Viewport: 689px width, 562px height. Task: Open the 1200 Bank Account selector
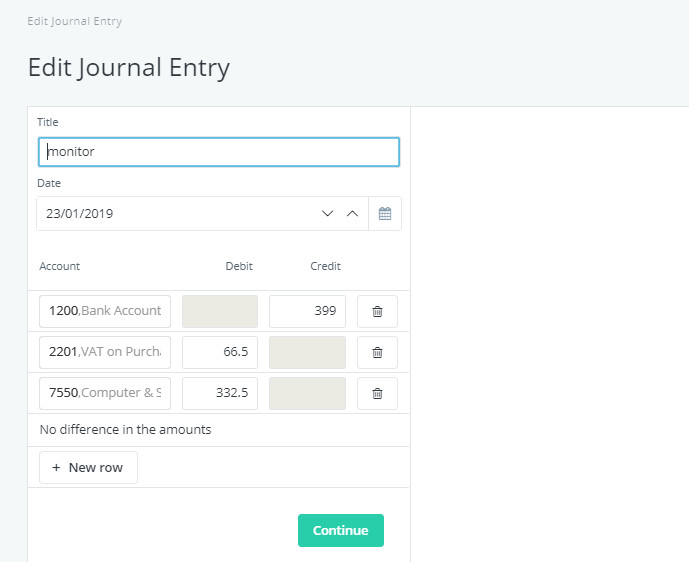(x=105, y=311)
